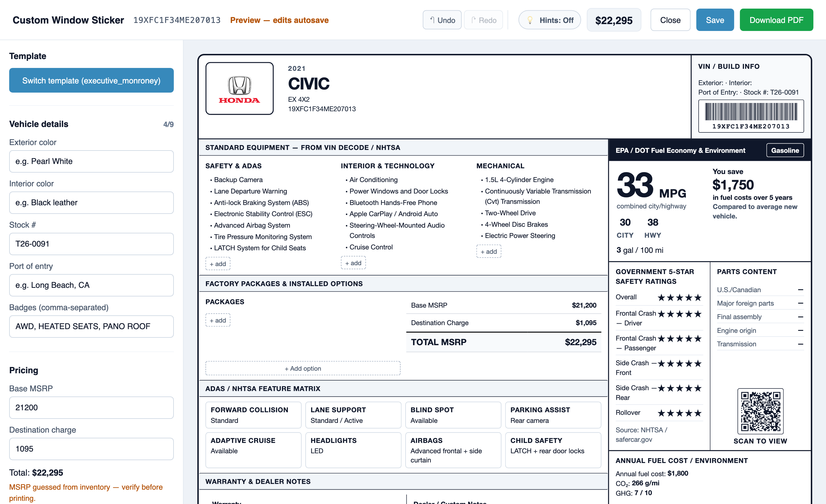Focus the Exterior color field
826x504 pixels.
[x=91, y=161]
